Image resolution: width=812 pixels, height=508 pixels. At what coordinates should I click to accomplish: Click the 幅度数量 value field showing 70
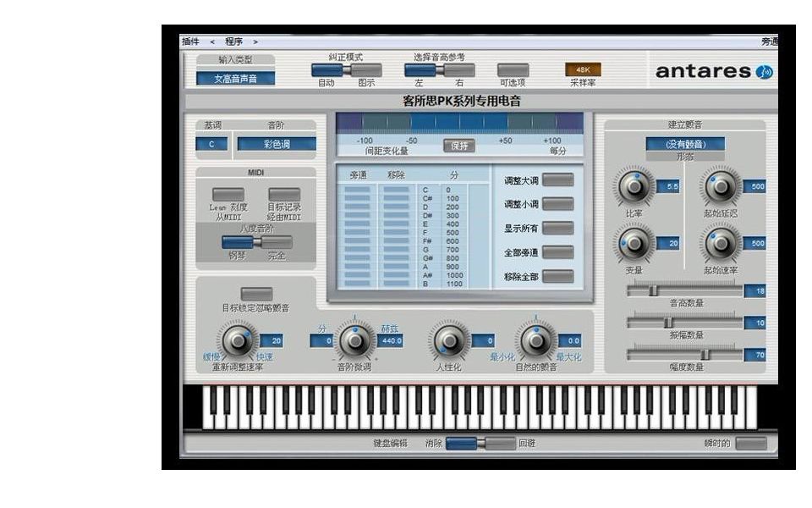coord(755,355)
